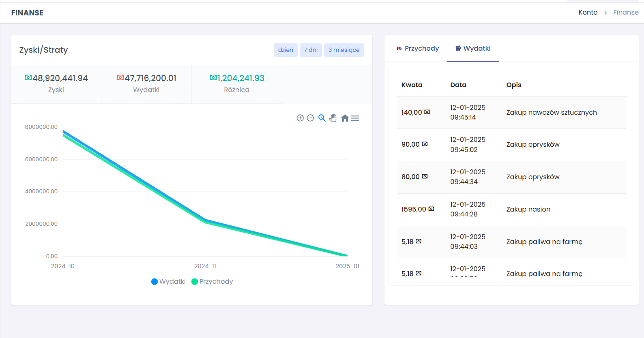Go to Konto breadcrumb link
This screenshot has width=644, height=338.
click(588, 13)
